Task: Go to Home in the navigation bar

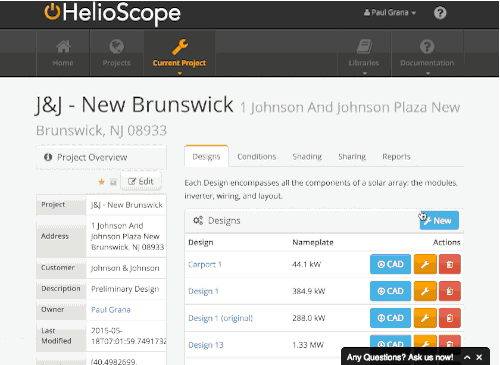Action: click(63, 53)
